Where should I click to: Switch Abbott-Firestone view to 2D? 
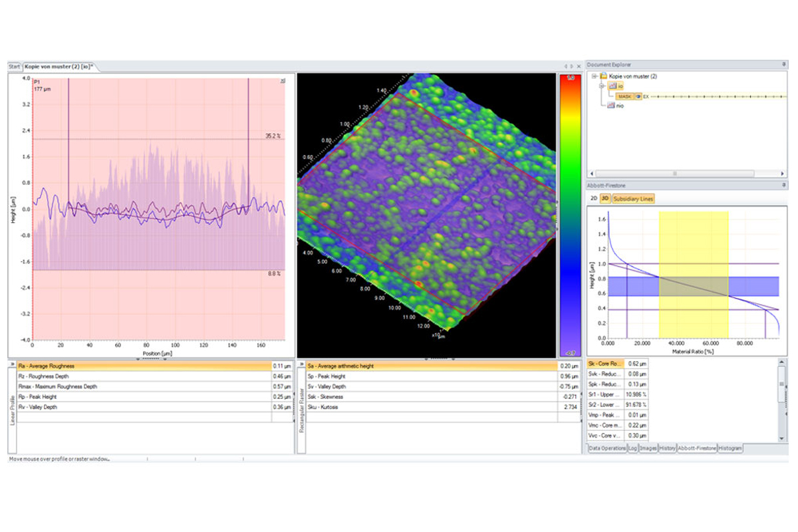(594, 198)
